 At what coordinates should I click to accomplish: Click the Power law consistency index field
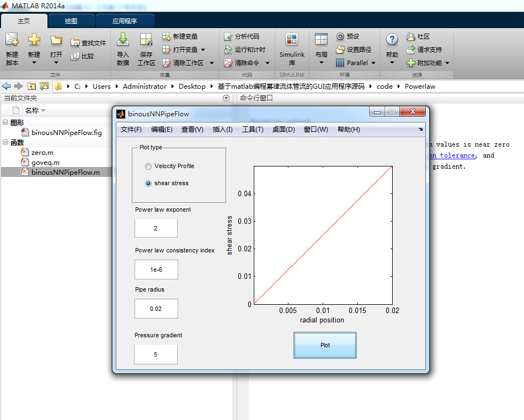pos(156,270)
